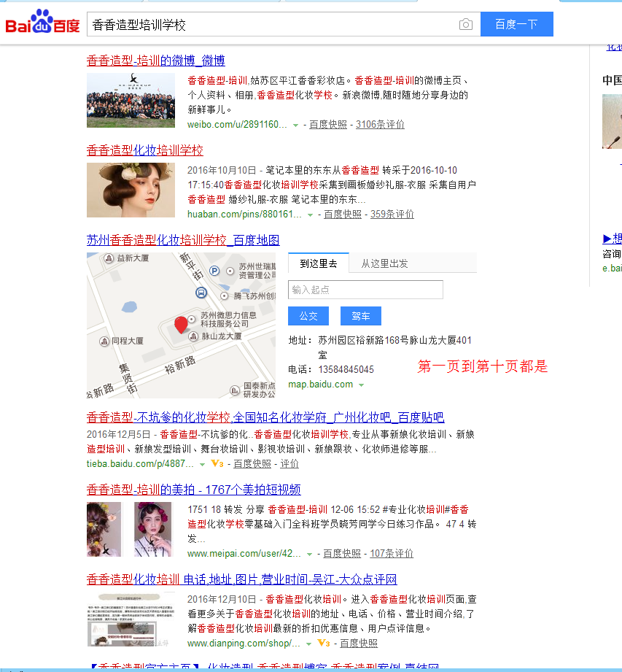Click the red location pin on map
The width and height of the screenshot is (622, 672).
coord(181,325)
